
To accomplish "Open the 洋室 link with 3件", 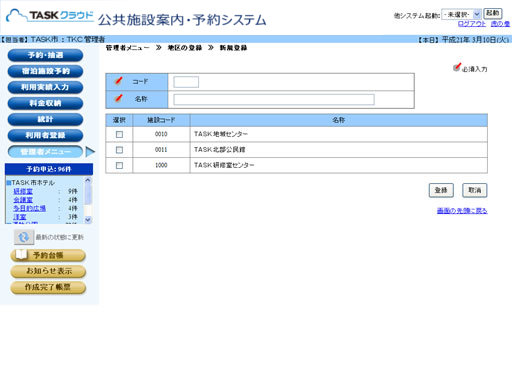I will click(x=20, y=217).
